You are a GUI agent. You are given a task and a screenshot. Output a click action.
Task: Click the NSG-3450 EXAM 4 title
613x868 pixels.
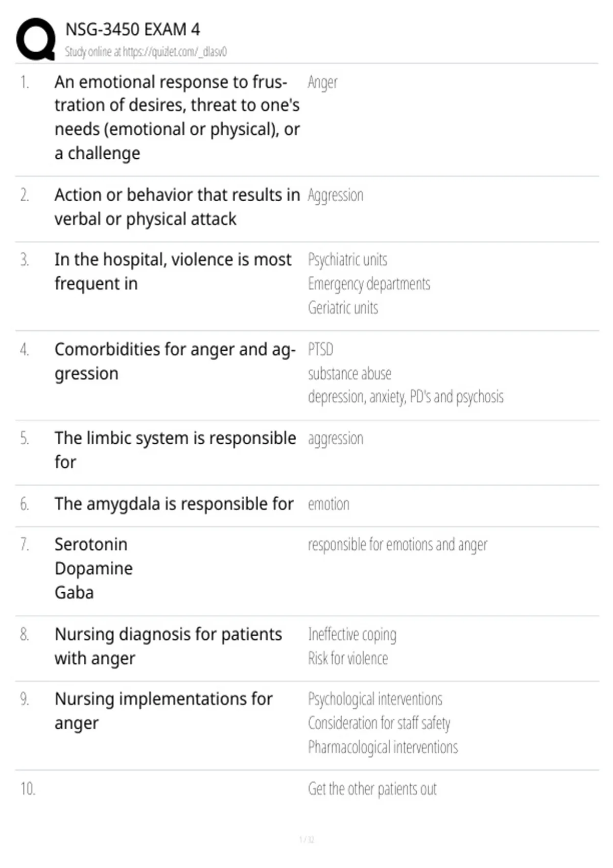pos(133,30)
